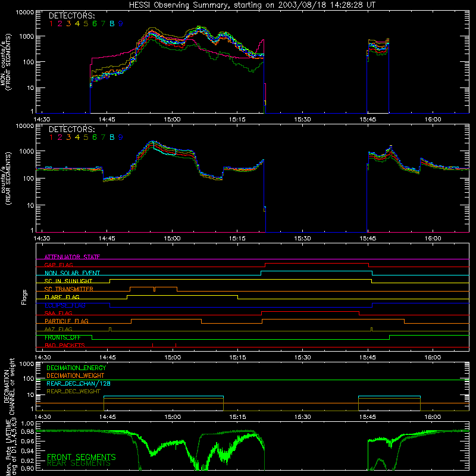Click the DECIMATION_WEIGHT legend label

pos(76,375)
